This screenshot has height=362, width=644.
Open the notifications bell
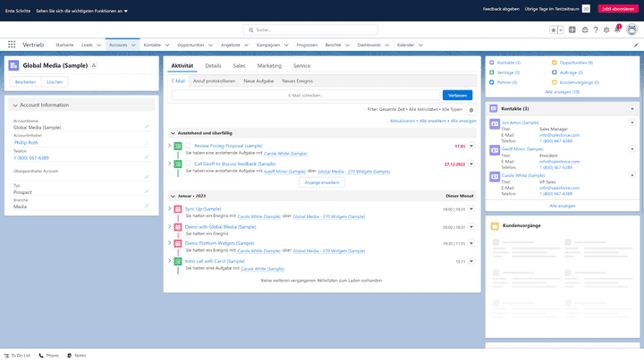pos(617,29)
